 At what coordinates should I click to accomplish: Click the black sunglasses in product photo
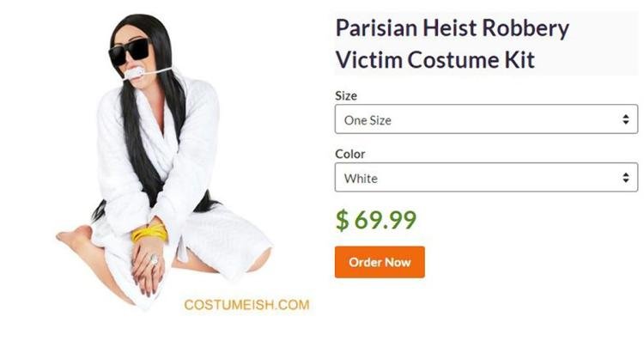[130, 52]
